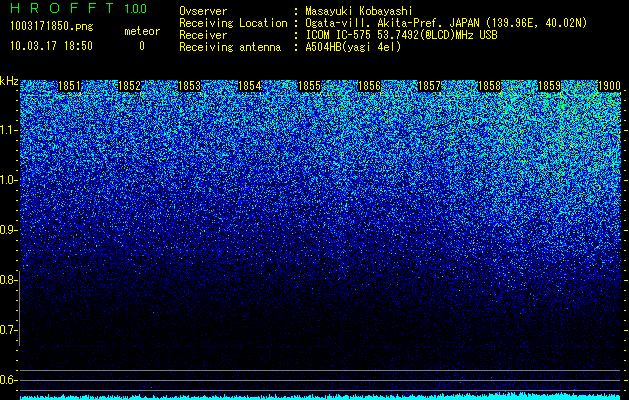Click the 1.0.0 version number
This screenshot has width=629, height=400.
(135, 8)
